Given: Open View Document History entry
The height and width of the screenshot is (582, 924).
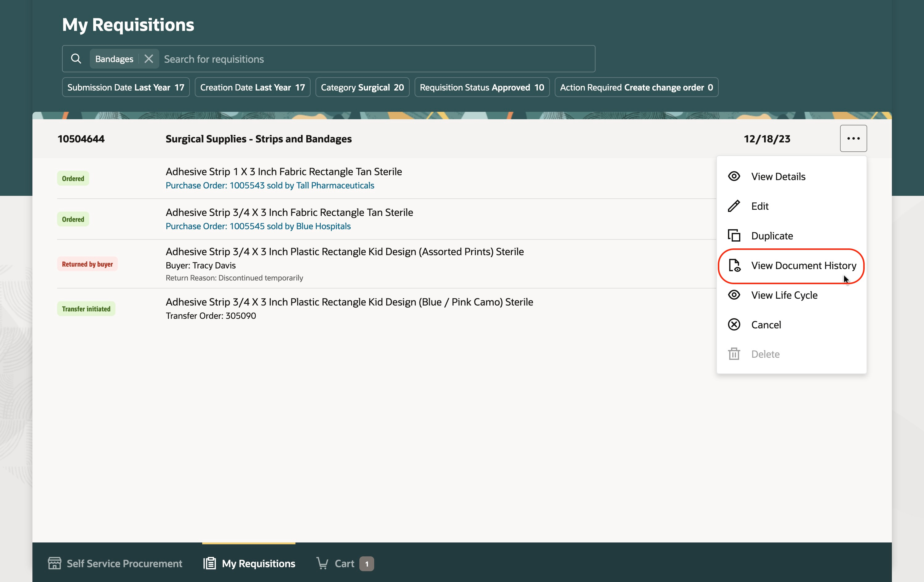Looking at the screenshot, I should [803, 265].
